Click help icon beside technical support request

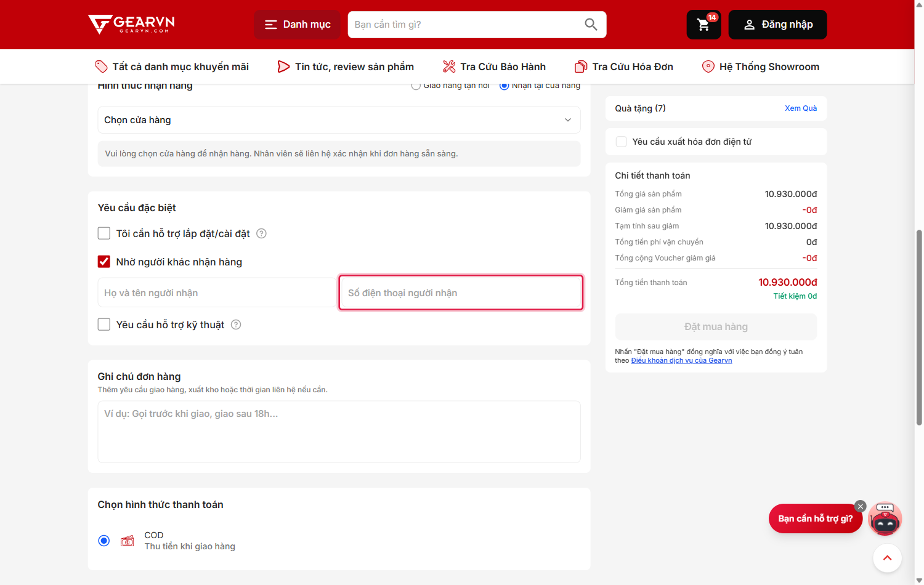(x=236, y=325)
